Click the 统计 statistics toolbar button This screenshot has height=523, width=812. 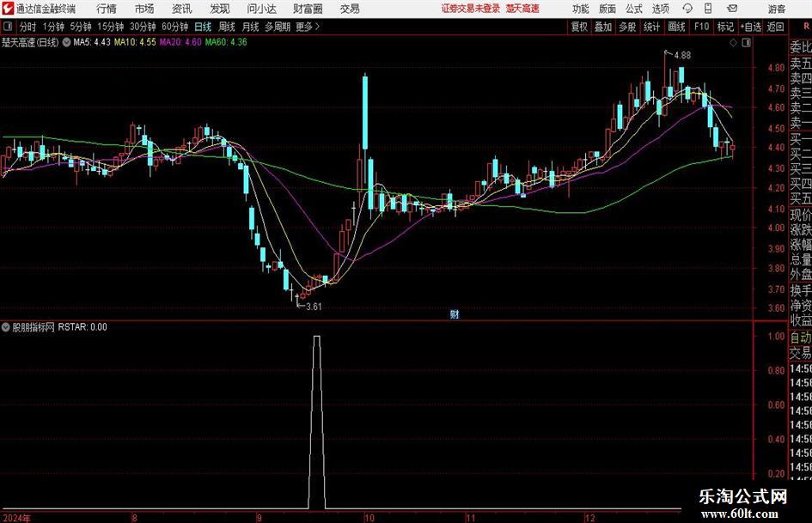(x=651, y=27)
